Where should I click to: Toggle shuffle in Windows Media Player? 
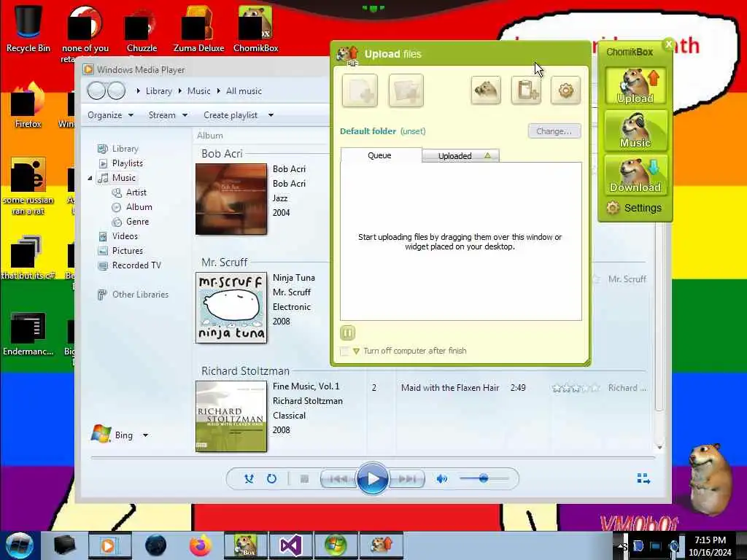pos(249,478)
